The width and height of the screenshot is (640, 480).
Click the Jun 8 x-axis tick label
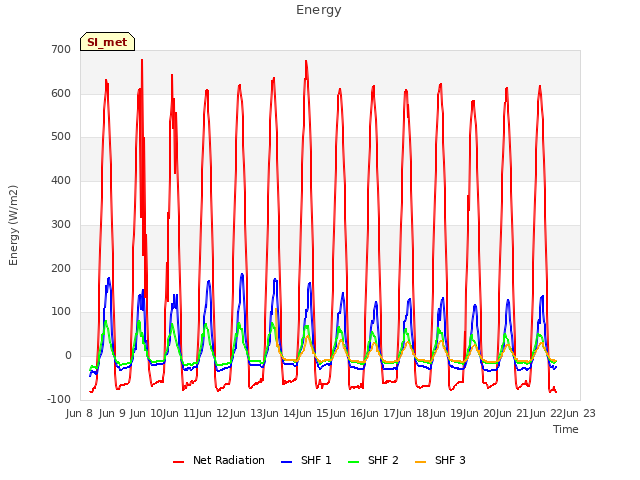pyautogui.click(x=79, y=413)
